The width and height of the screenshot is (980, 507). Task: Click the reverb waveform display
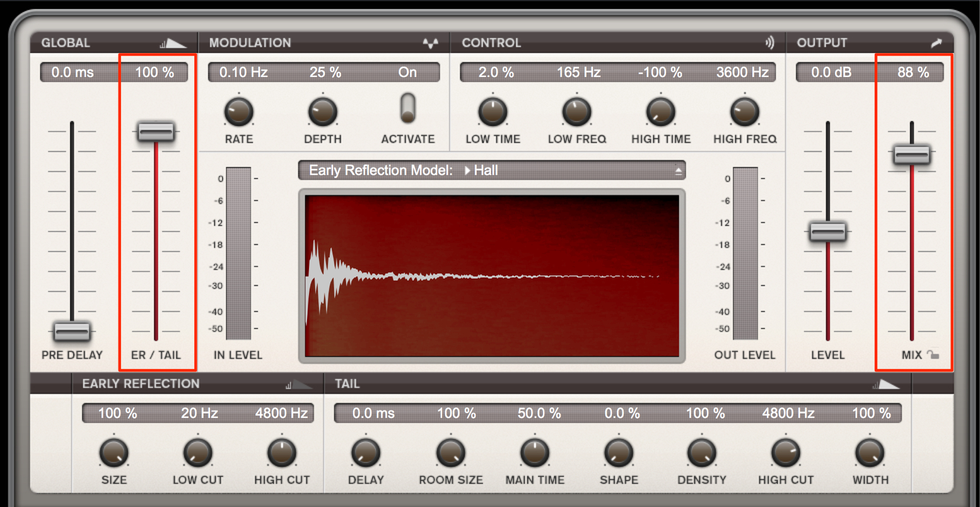[x=492, y=276]
